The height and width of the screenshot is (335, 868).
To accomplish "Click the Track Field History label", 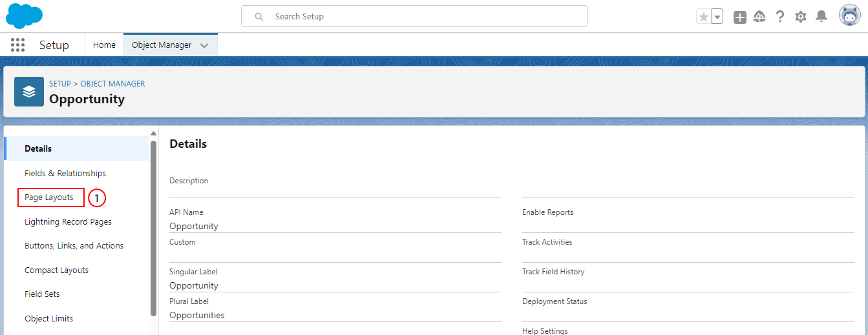I will point(553,272).
